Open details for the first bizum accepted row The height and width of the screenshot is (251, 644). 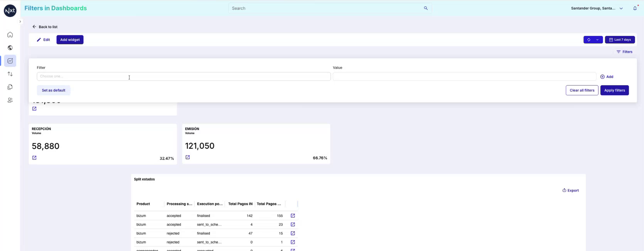coord(293,216)
